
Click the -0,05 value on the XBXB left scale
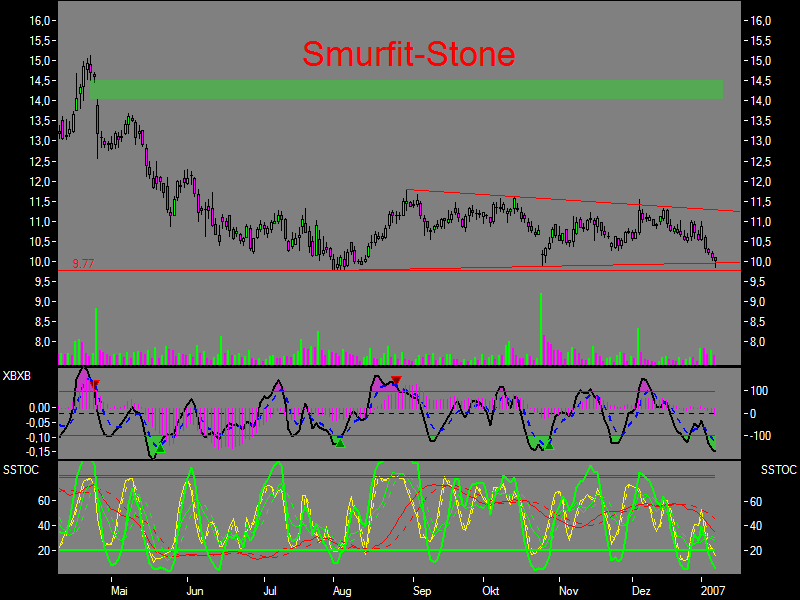coord(38,423)
